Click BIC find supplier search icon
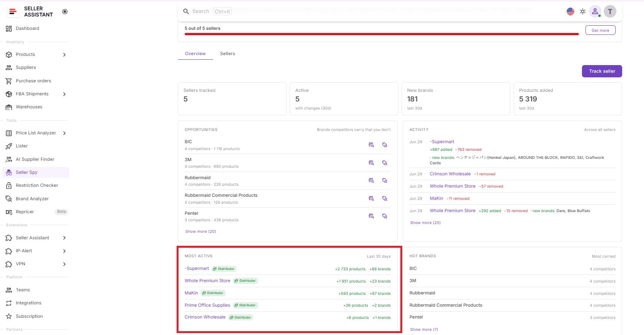644x335 pixels. 385,145
